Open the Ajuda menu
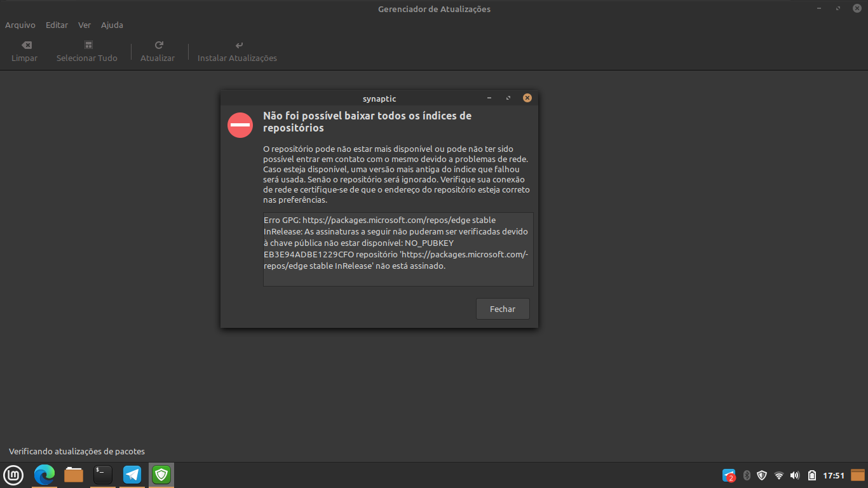 click(x=112, y=25)
